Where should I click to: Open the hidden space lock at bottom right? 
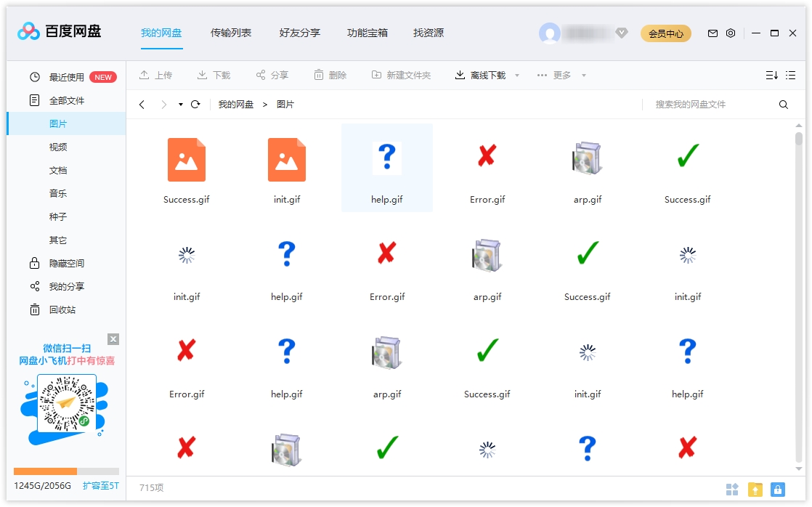(777, 489)
